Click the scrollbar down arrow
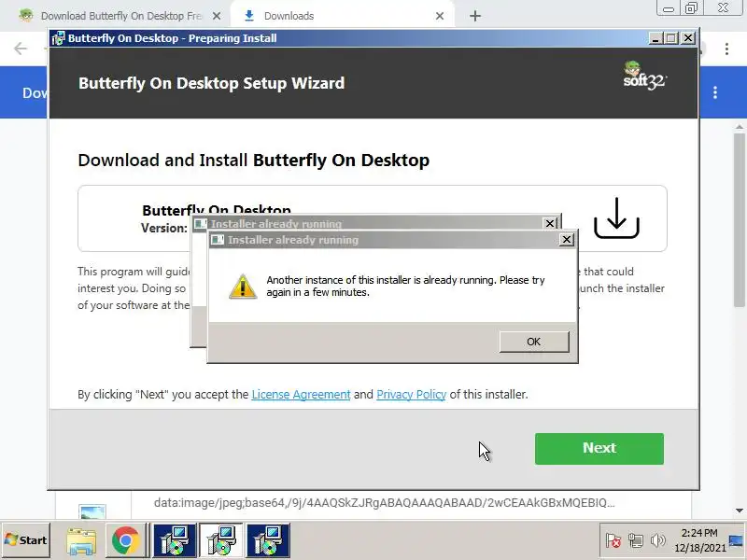This screenshot has height=560, width=747. [x=740, y=511]
